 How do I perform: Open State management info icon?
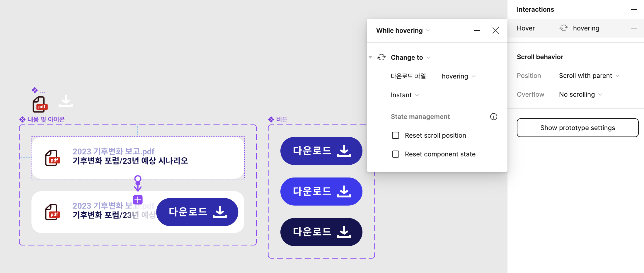[494, 117]
